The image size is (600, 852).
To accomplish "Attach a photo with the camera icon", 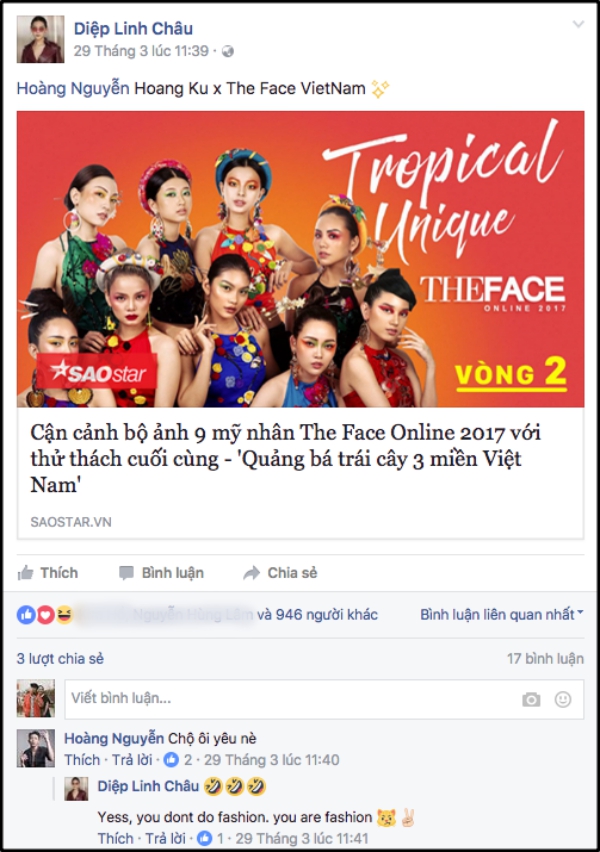I will (531, 699).
